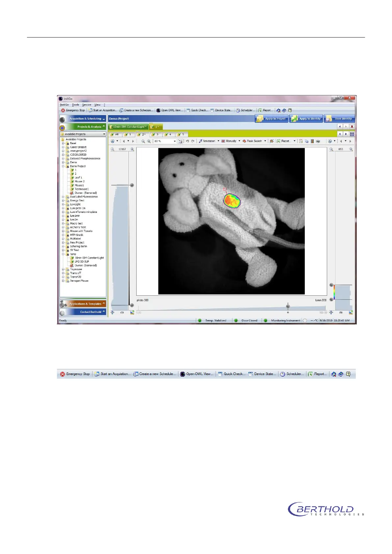Click Apply to Identity button
392x554 pixels.
(x=306, y=119)
